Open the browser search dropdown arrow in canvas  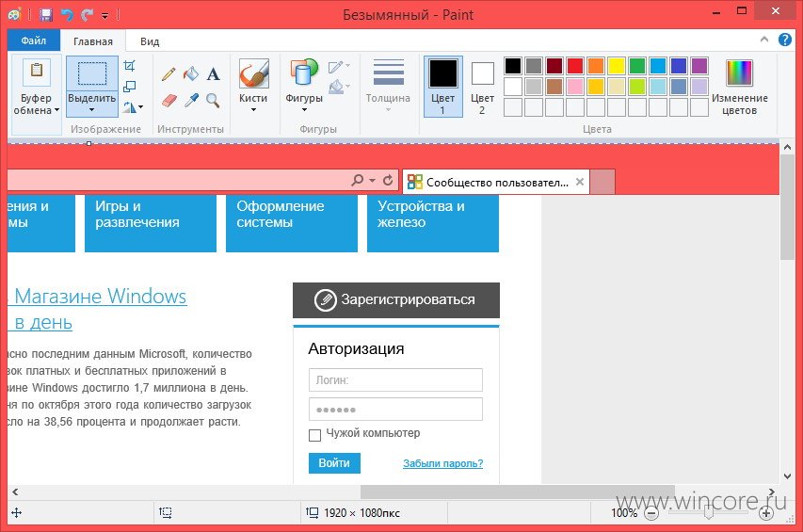pos(372,180)
